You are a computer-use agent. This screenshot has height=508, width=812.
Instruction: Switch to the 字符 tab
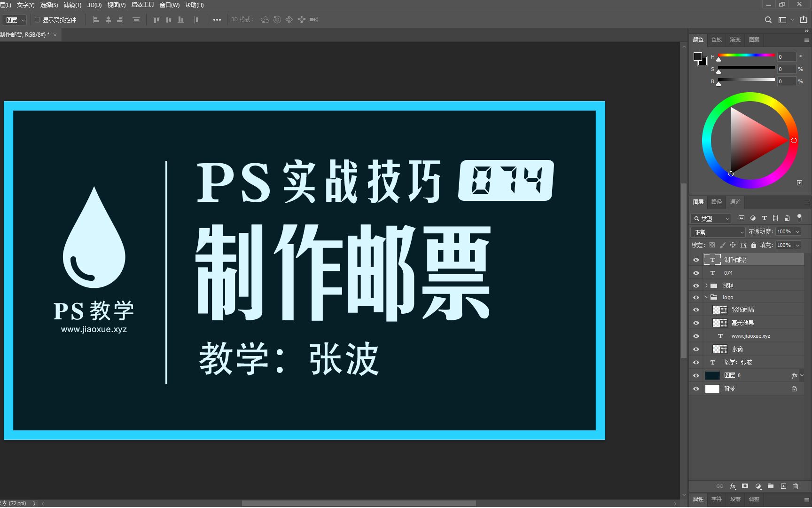[x=716, y=499]
